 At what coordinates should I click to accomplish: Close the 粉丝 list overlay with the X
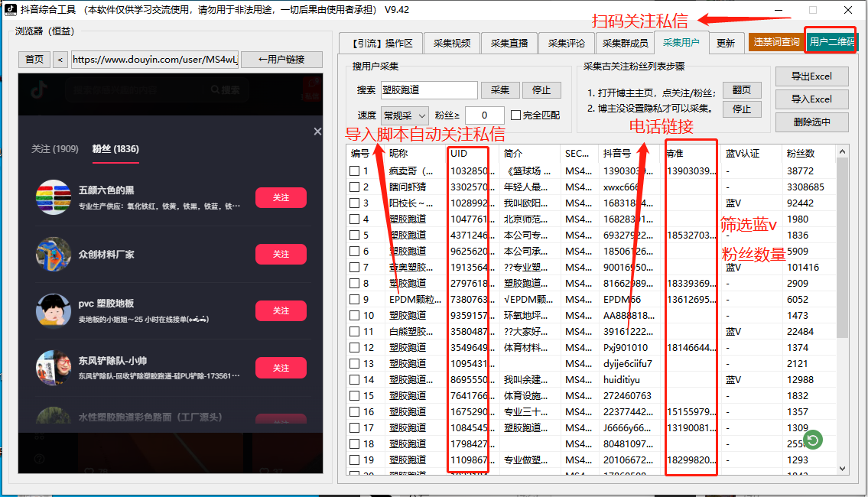(317, 131)
